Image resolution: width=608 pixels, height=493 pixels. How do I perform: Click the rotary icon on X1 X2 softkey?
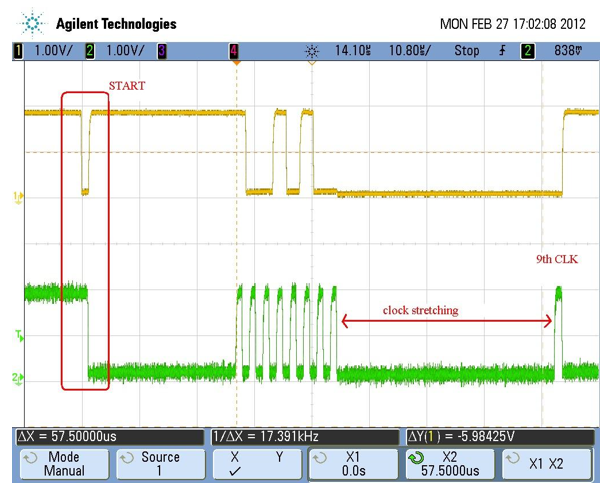[x=512, y=458]
